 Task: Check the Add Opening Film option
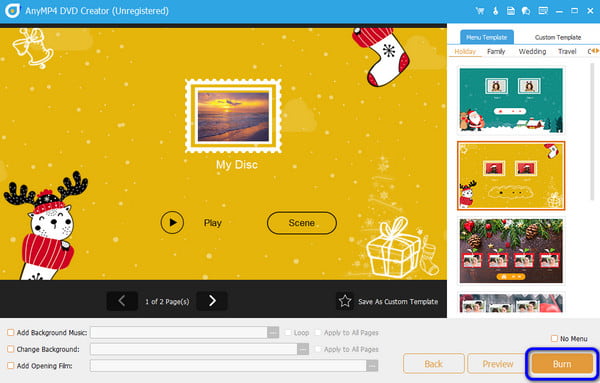11,365
